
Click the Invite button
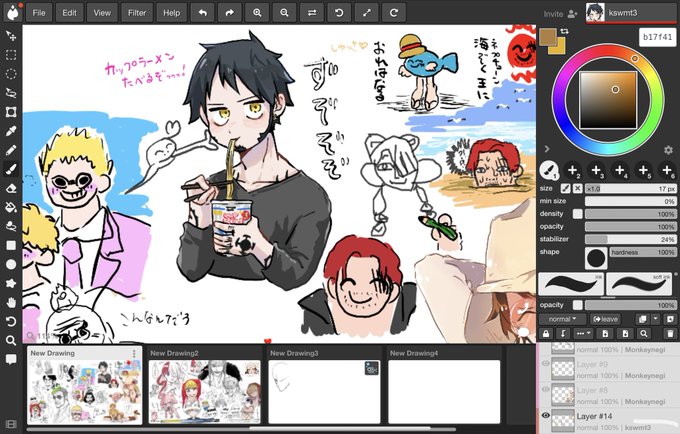click(560, 14)
